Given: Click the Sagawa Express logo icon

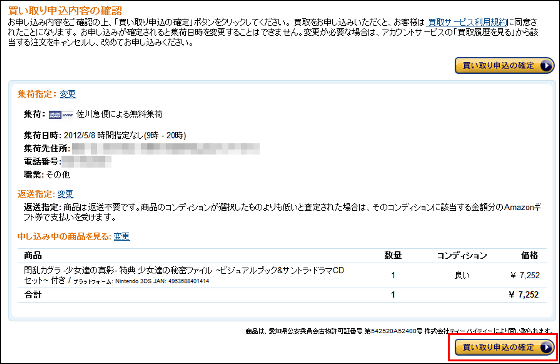Looking at the screenshot, I should pyautogui.click(x=61, y=115).
